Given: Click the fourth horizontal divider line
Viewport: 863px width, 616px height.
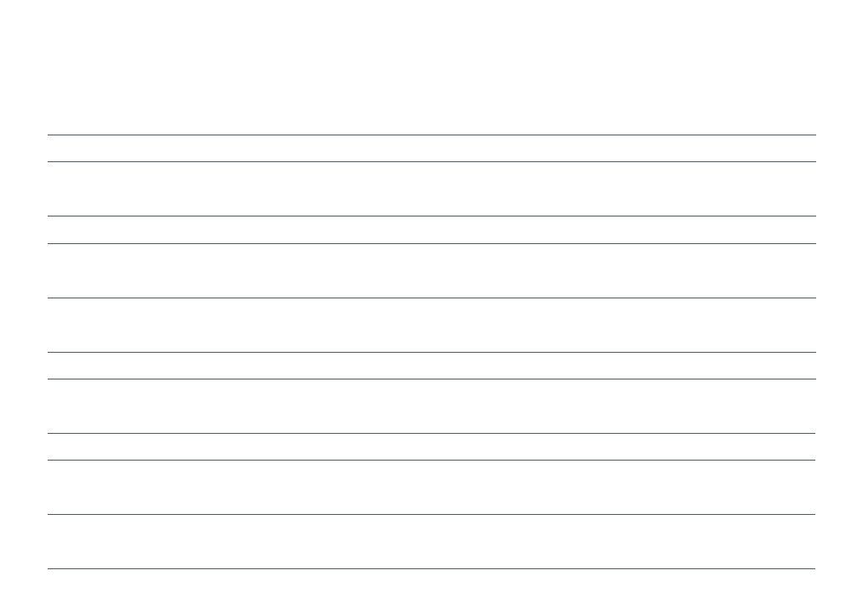Looking at the screenshot, I should pos(431,243).
